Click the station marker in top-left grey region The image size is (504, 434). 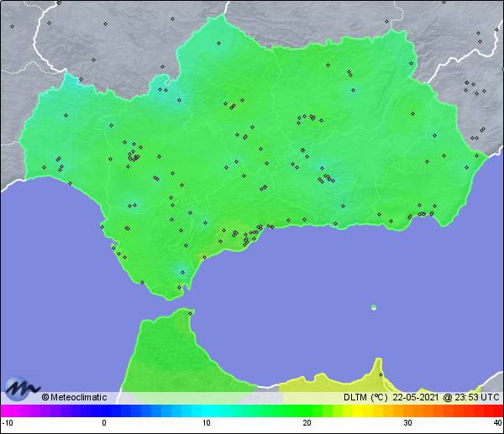pos(13,27)
